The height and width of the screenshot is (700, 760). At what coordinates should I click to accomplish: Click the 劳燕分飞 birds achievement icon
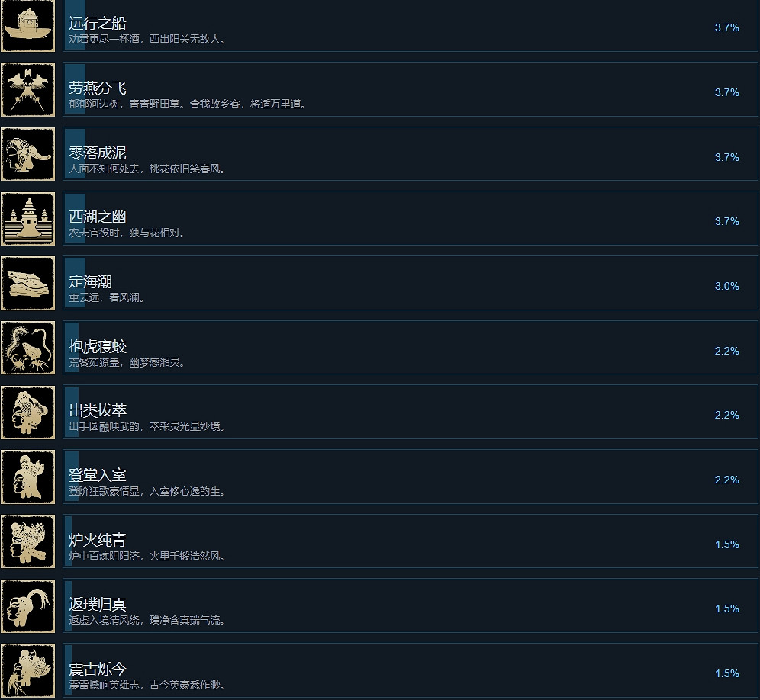(27, 90)
